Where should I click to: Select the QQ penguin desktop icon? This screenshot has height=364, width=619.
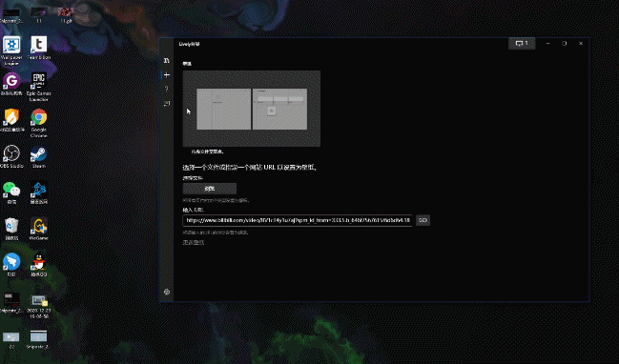pos(39,265)
